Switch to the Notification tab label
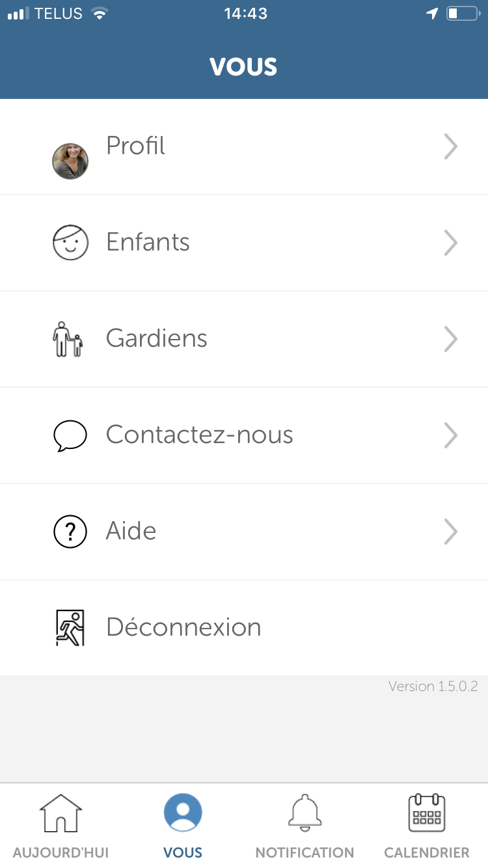Screen dimensions: 488x868 pyautogui.click(x=305, y=852)
